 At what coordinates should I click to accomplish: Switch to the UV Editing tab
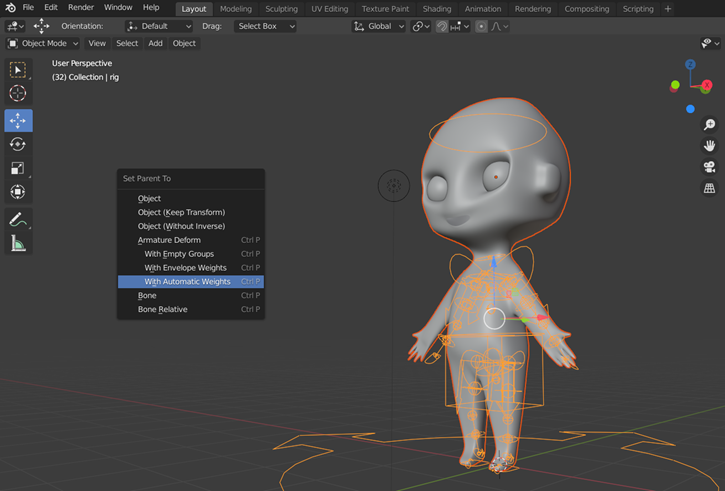click(x=329, y=9)
